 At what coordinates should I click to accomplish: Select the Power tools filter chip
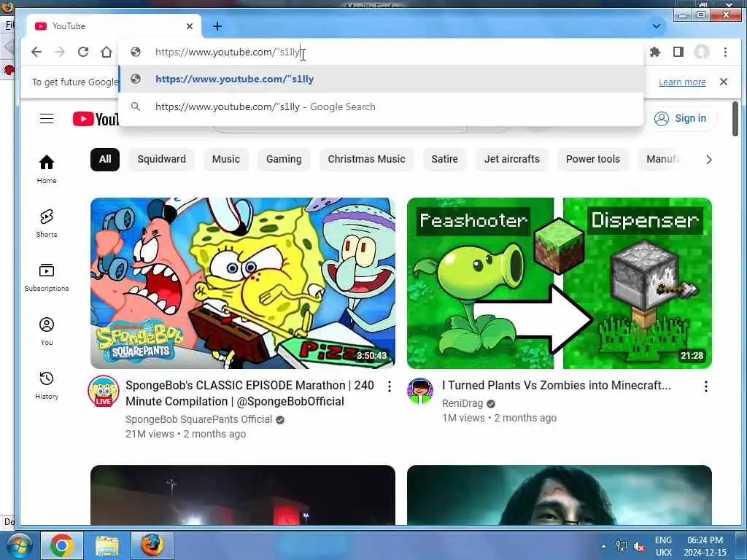(592, 159)
